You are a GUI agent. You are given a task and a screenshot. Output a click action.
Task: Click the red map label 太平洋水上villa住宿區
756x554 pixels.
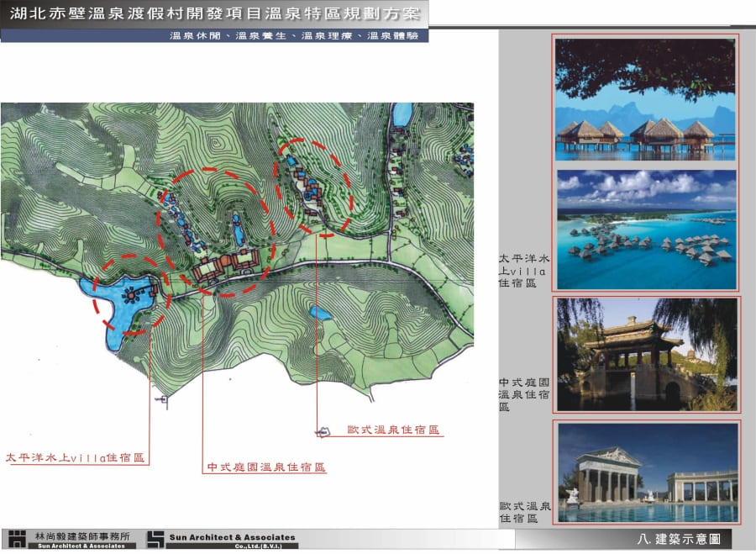click(x=75, y=457)
